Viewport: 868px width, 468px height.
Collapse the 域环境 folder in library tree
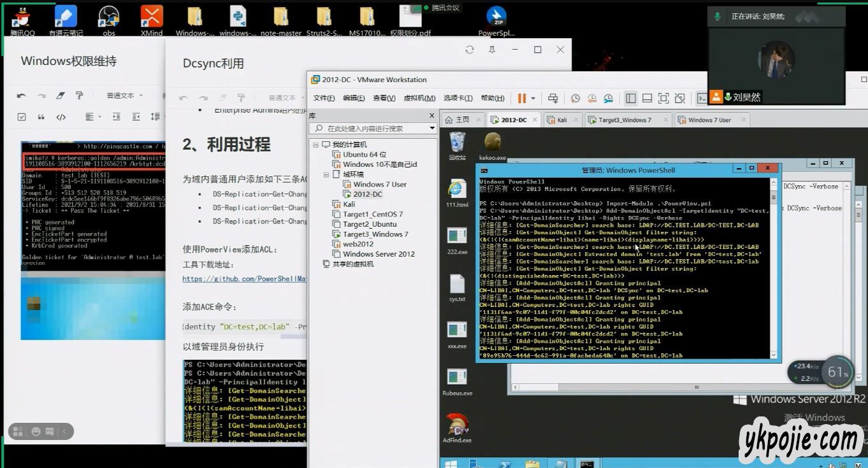327,174
